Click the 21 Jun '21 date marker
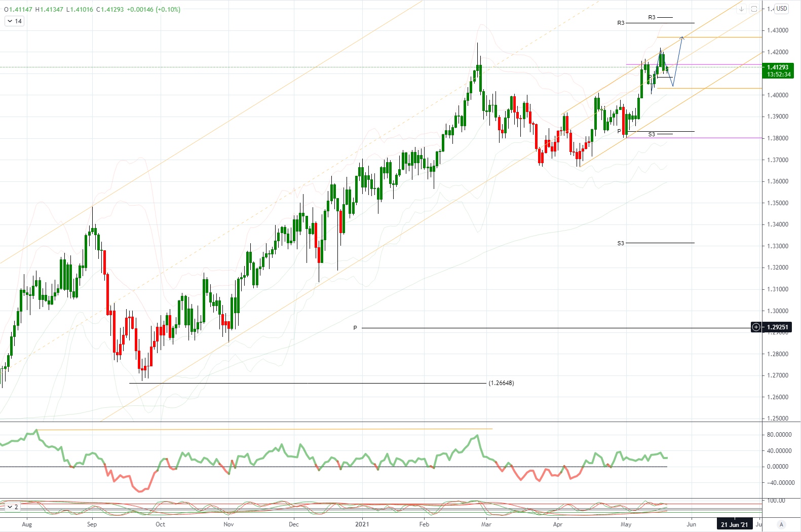 tap(734, 524)
